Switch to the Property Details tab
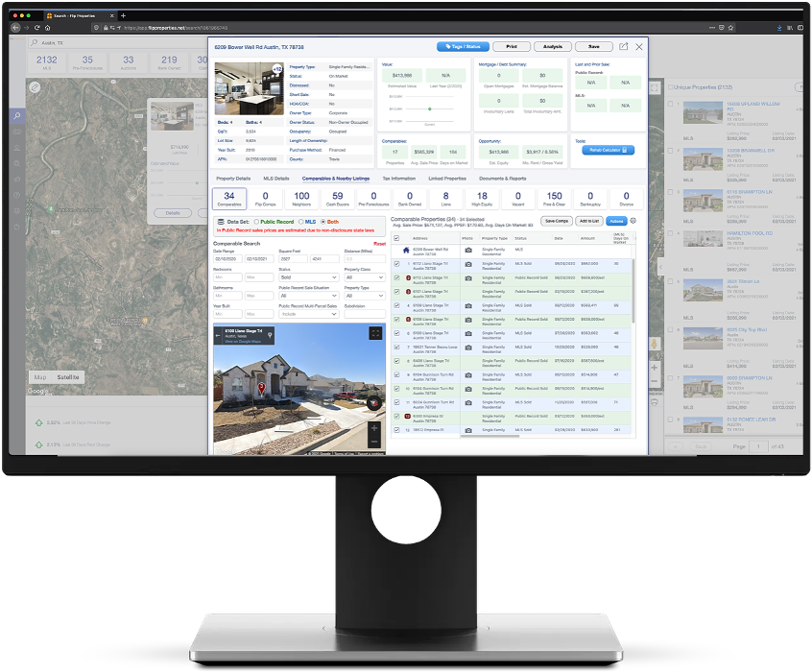Viewport: 812px width, 672px height. (x=233, y=179)
